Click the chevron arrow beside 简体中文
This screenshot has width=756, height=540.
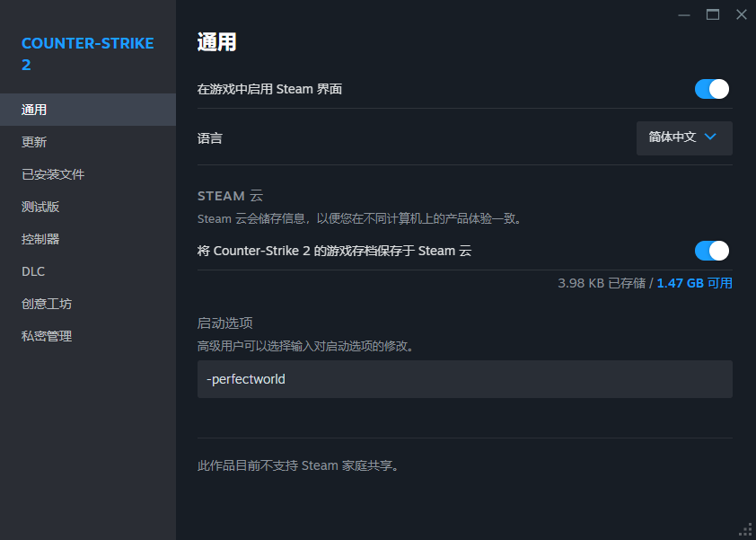point(710,137)
